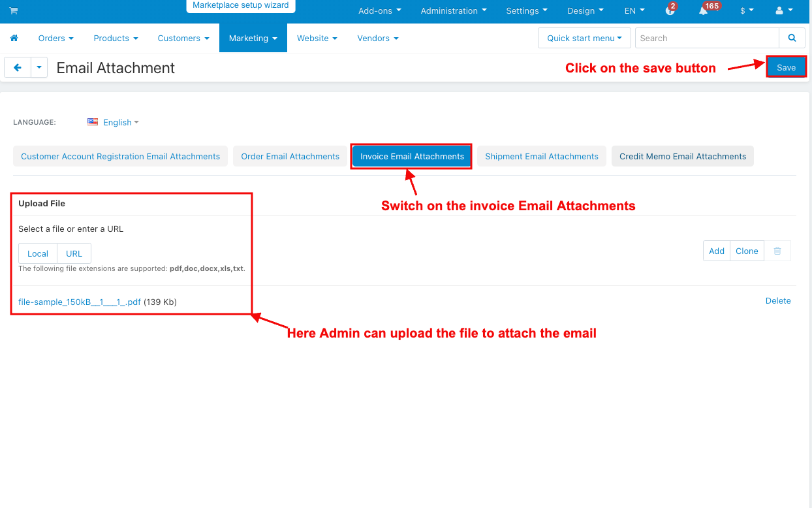Open the currency dollar dropdown
Image resolution: width=812 pixels, height=508 pixels.
click(x=747, y=11)
